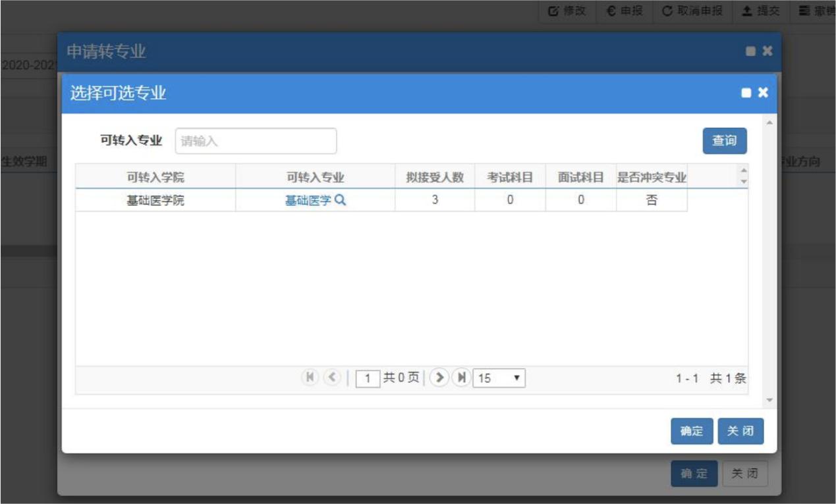Select the 基础医学院 table row cell
Screen dimensions: 836x504
click(x=155, y=200)
